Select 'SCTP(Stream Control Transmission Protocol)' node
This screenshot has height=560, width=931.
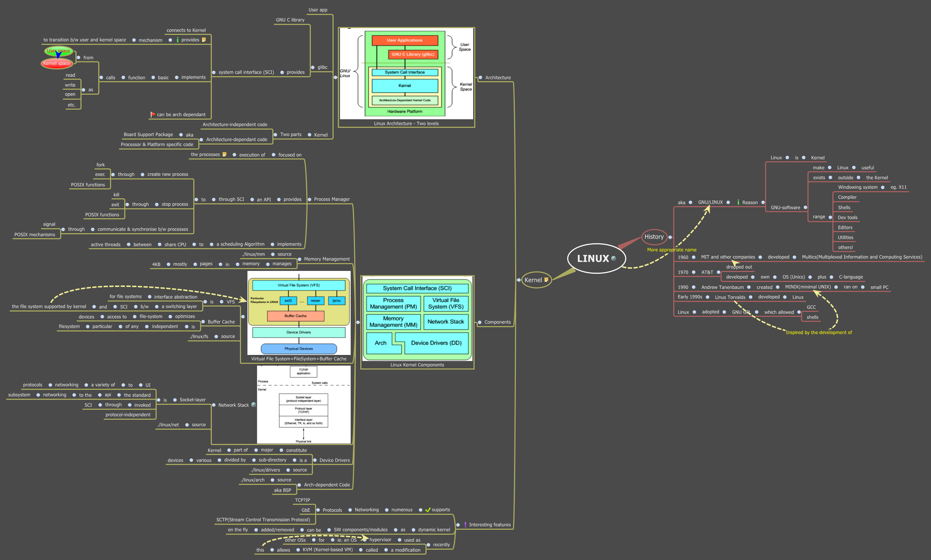click(x=263, y=520)
